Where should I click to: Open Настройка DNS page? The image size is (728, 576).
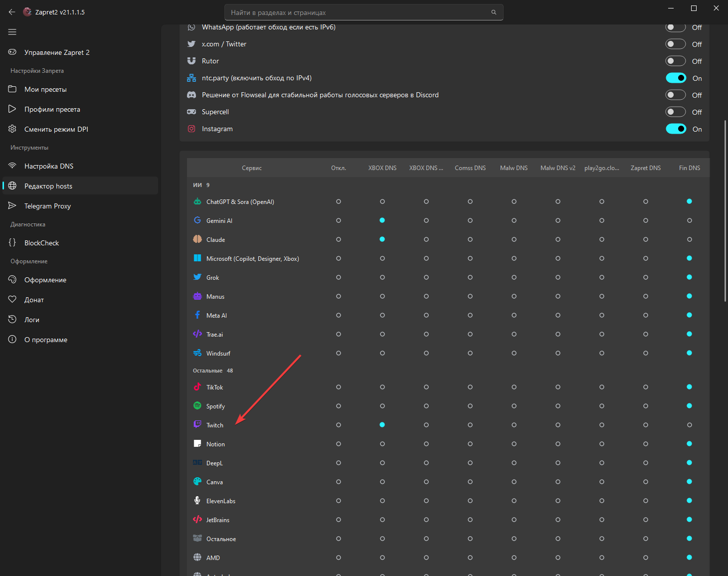80,166
